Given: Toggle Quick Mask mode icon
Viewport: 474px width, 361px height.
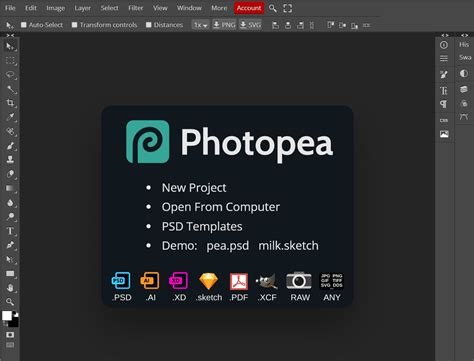Looking at the screenshot, I should 10,335.
